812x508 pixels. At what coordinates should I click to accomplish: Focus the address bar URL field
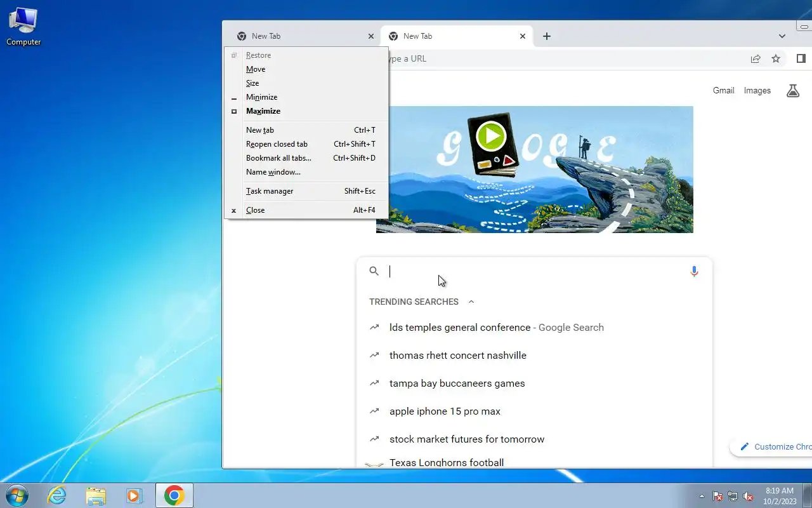click(x=565, y=58)
